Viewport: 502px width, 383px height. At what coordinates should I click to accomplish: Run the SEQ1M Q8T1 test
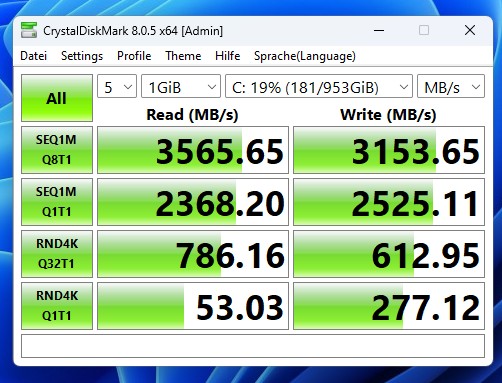click(57, 150)
